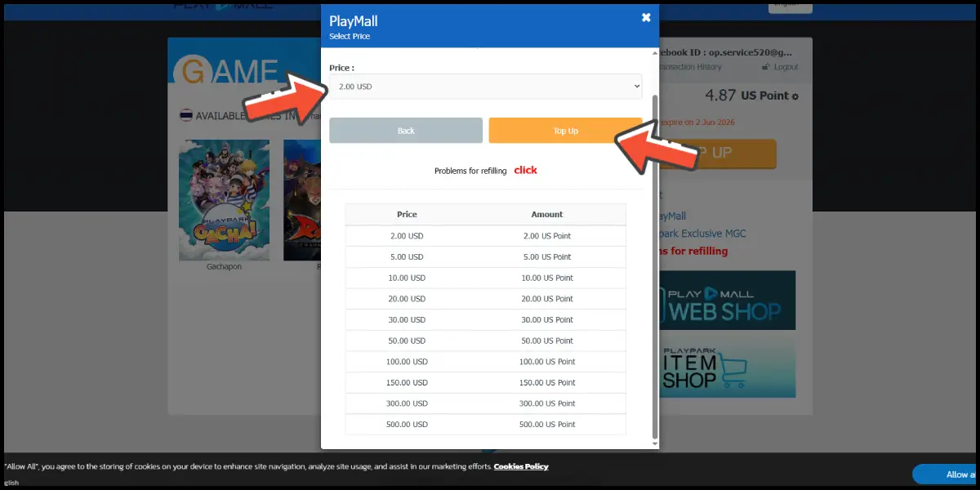Click the 'Problems for refilling' text
Image resolution: width=980 pixels, height=490 pixels.
[470, 171]
